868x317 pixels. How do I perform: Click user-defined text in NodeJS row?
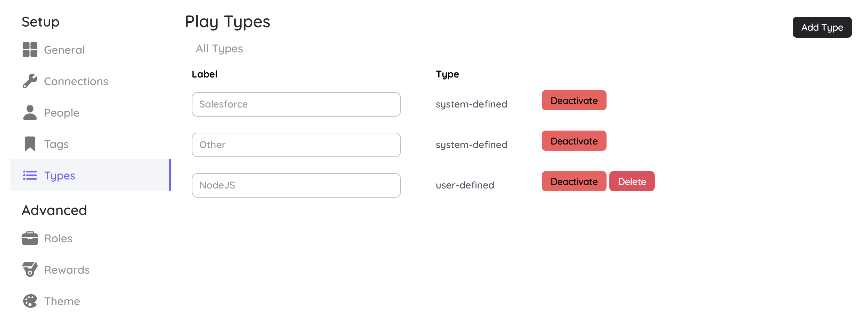[465, 185]
